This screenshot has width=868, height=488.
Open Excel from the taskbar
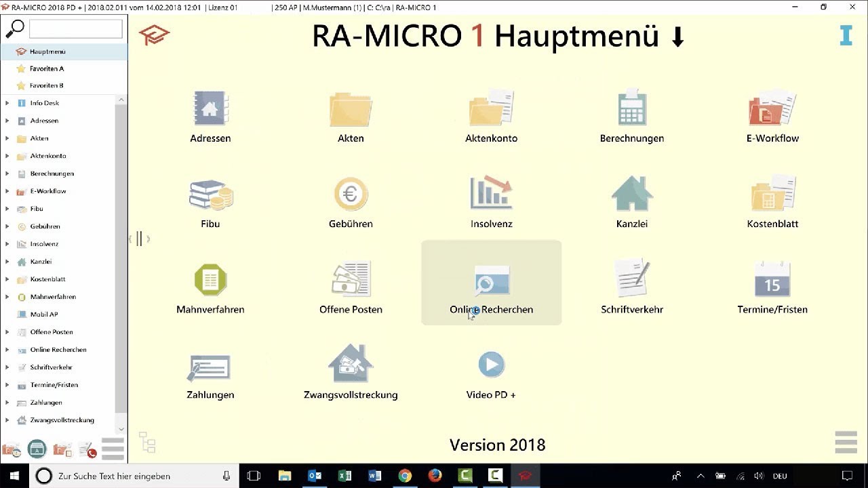tap(344, 476)
